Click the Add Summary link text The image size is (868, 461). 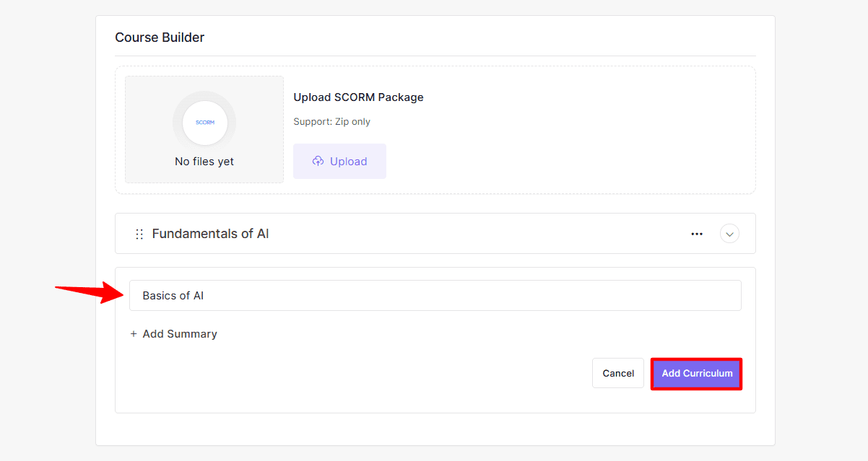pos(180,334)
